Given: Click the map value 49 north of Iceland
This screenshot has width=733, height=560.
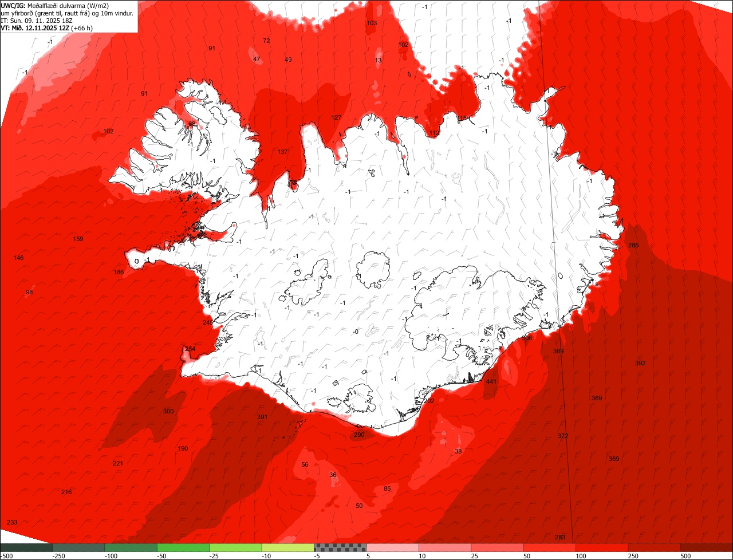Looking at the screenshot, I should point(288,60).
